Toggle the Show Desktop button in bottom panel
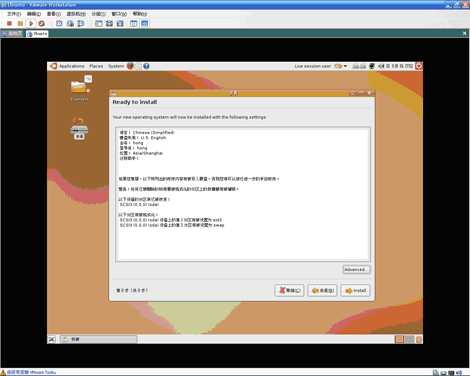470x376 pixels. 51,339
